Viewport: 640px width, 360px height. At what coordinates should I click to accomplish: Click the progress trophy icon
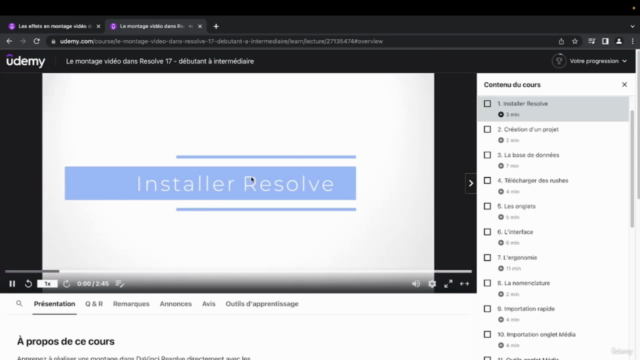coord(558,61)
